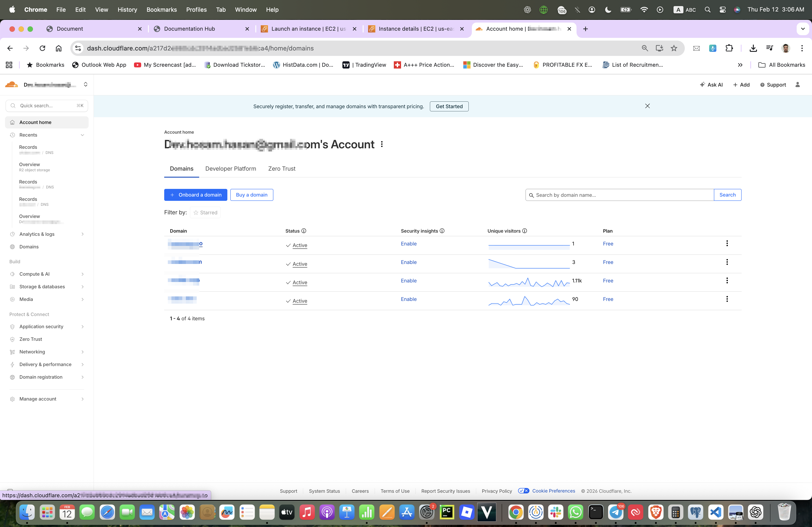Open the row menu for the 1.11k-visitor domain
The image size is (812, 527).
(727, 281)
